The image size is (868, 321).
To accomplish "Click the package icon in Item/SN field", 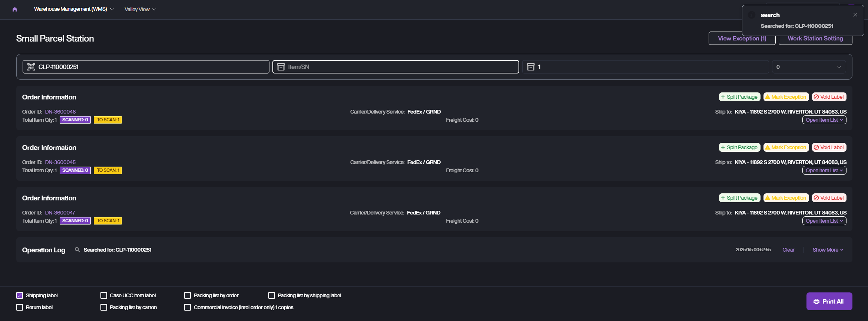I will (281, 67).
